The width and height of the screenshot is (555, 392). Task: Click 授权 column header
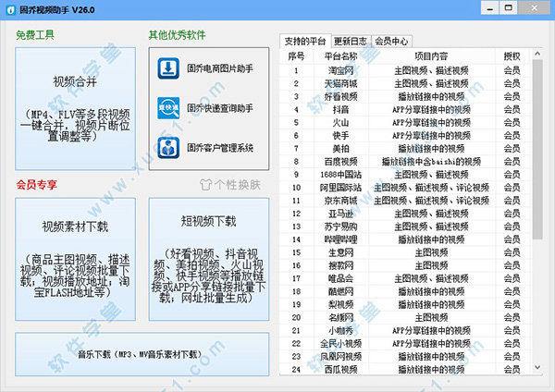[x=512, y=56]
